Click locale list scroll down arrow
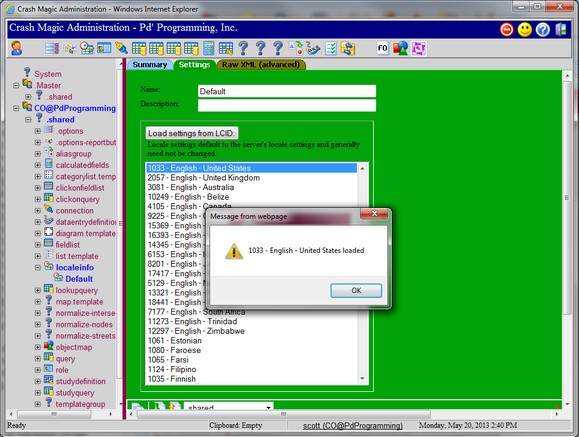The width and height of the screenshot is (579, 437). pos(362,378)
